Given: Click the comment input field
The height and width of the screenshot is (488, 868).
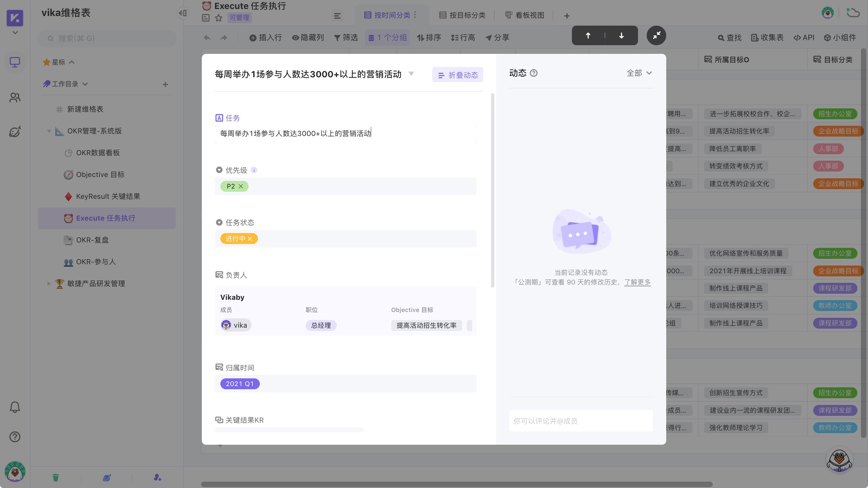Looking at the screenshot, I should (581, 421).
